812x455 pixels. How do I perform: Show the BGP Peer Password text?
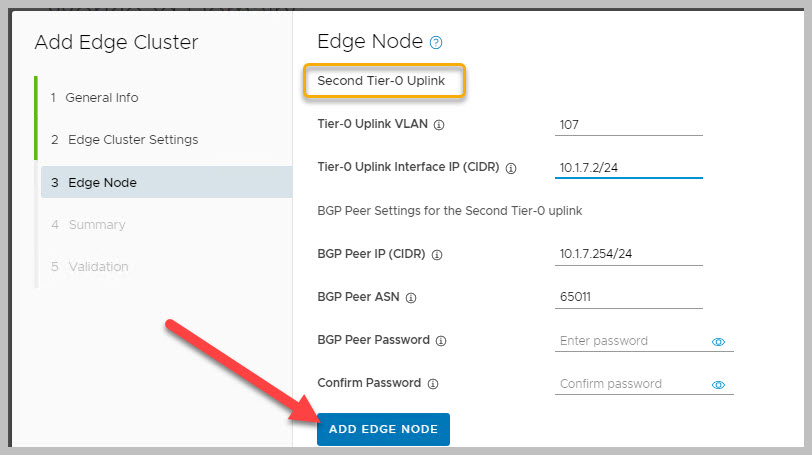tap(718, 341)
